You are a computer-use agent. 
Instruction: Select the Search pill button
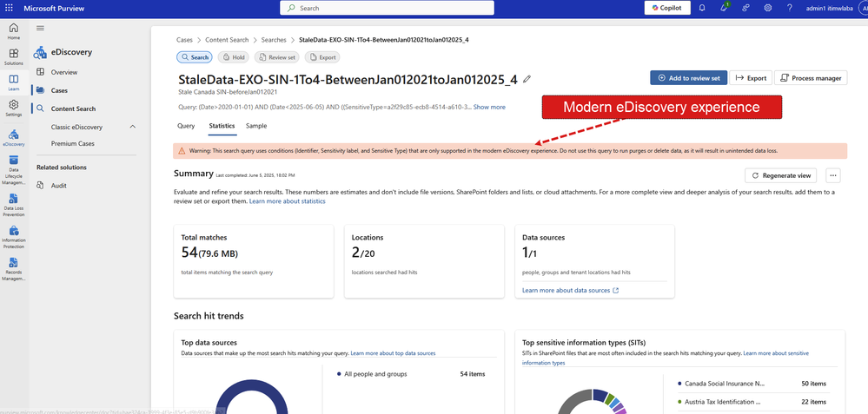pos(195,57)
